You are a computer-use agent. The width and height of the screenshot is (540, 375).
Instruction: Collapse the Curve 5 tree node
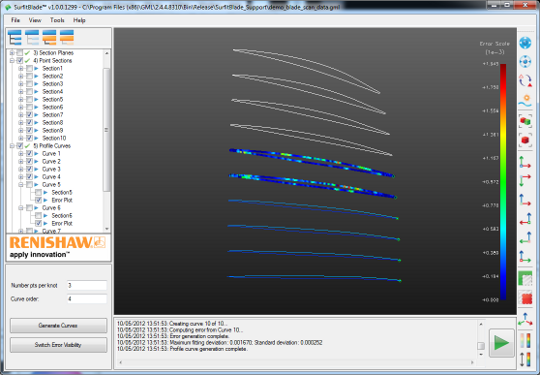click(x=21, y=185)
